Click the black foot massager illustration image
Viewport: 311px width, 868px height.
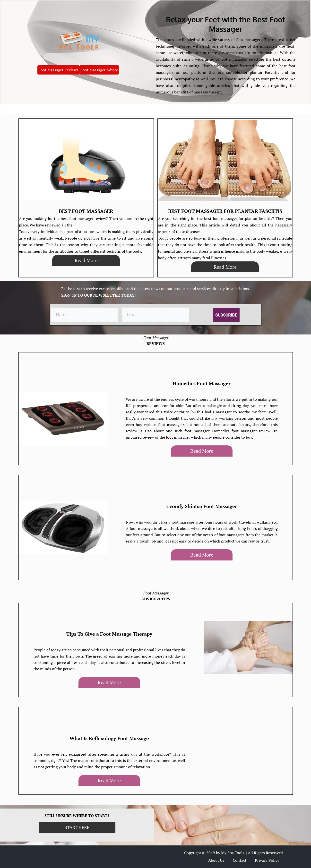pos(86,160)
